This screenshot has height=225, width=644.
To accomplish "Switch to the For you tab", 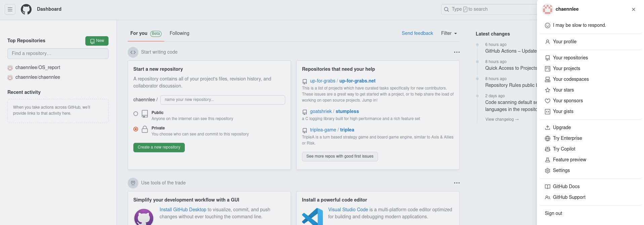I will (x=146, y=34).
